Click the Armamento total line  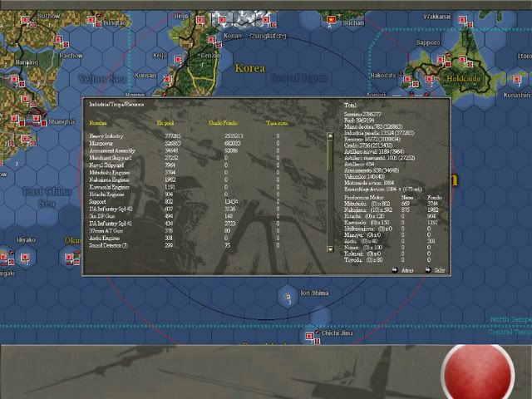372,170
